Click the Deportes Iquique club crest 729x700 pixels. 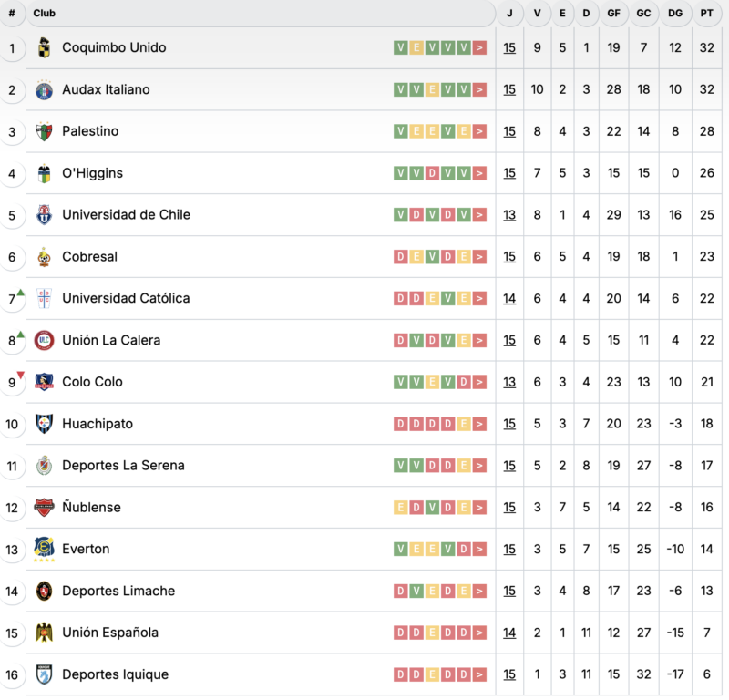point(44,674)
